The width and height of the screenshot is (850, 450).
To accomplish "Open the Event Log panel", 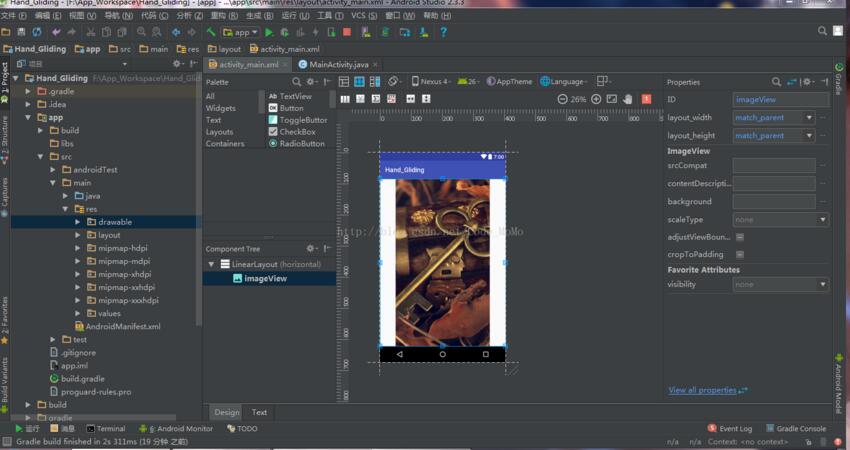I will (735, 428).
